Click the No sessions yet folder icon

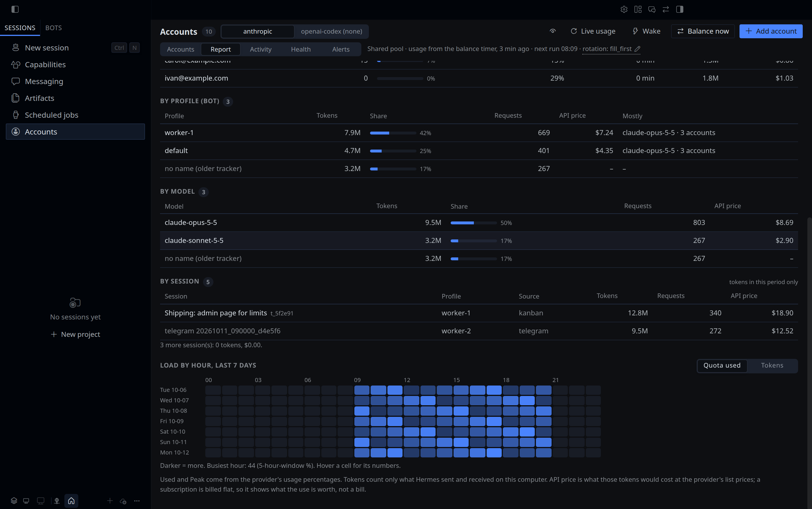click(75, 303)
